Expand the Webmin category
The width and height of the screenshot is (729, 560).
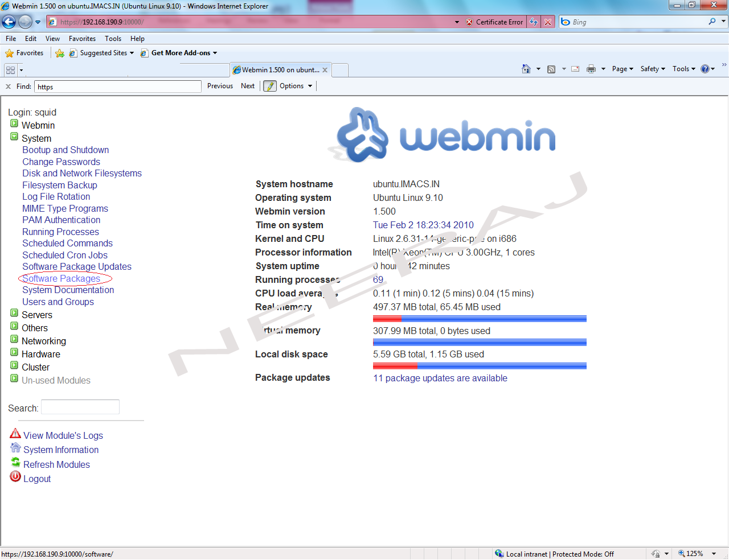(x=14, y=123)
